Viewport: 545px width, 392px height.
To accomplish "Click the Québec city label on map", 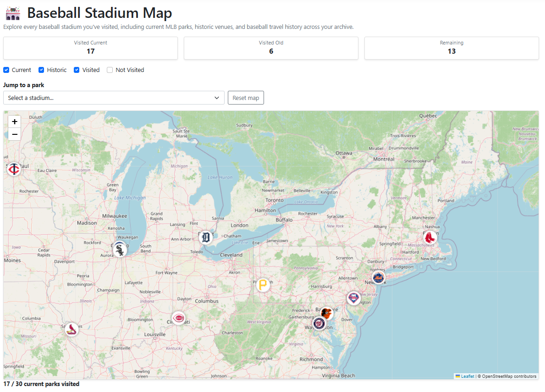I will (x=428, y=116).
